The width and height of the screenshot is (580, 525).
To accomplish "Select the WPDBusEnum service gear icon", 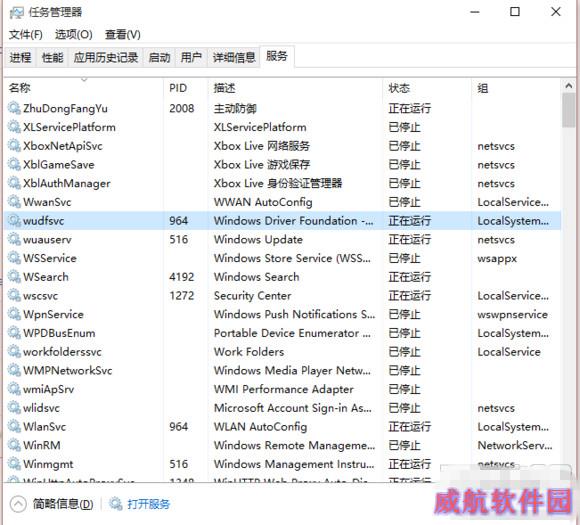I will [x=14, y=333].
